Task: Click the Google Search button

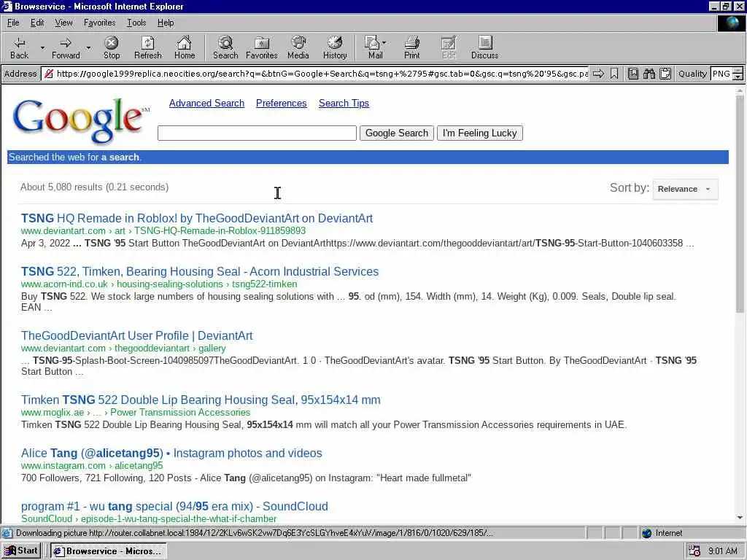Action: click(396, 133)
